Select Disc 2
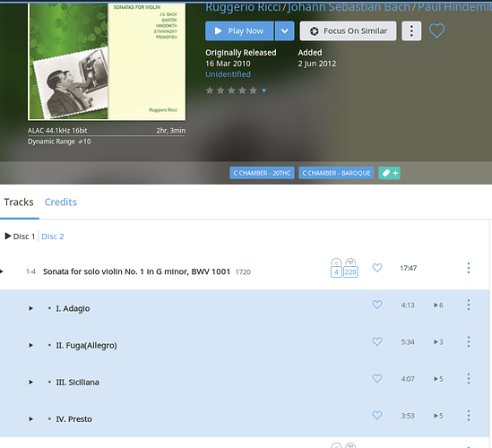The image size is (492, 448). [53, 237]
